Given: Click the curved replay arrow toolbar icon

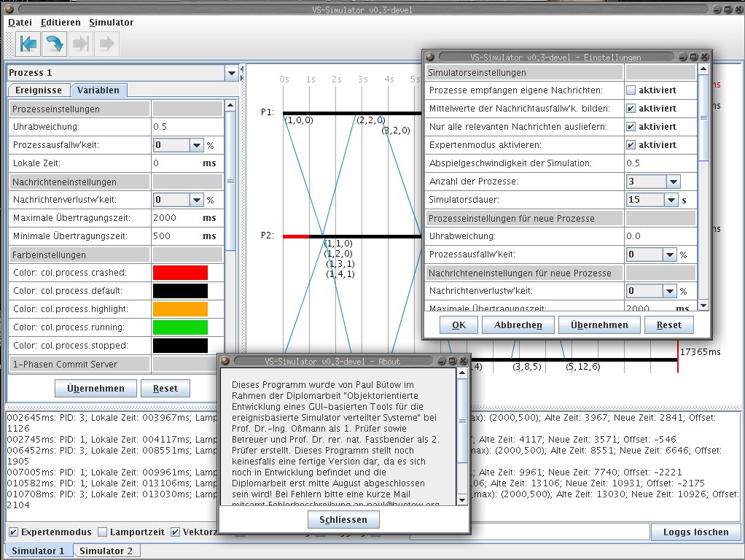Looking at the screenshot, I should pos(54,44).
